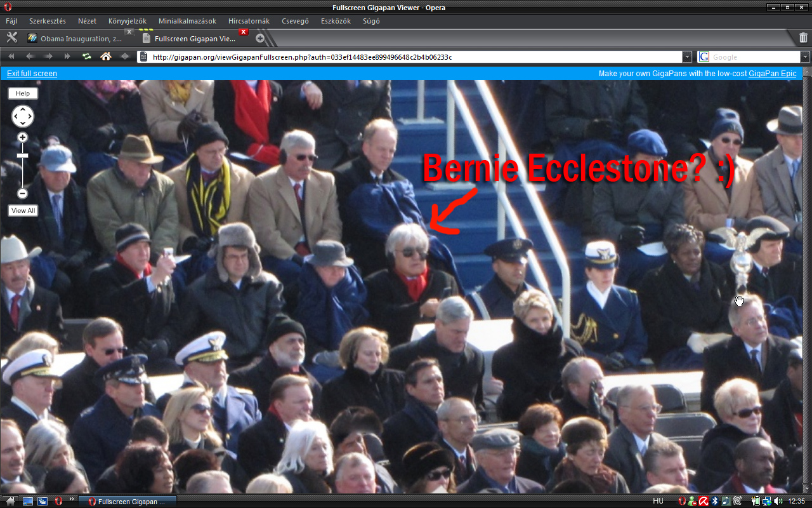
Task: Open the Súgó menu
Action: 370,21
